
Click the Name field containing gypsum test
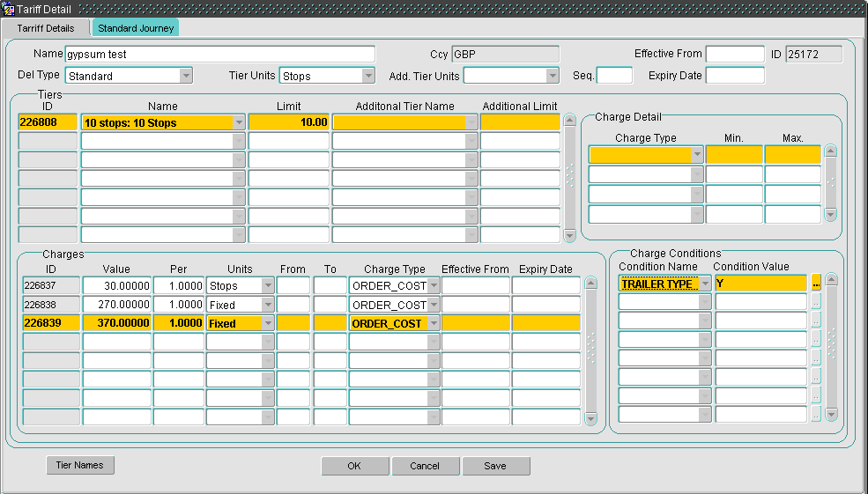[219, 55]
